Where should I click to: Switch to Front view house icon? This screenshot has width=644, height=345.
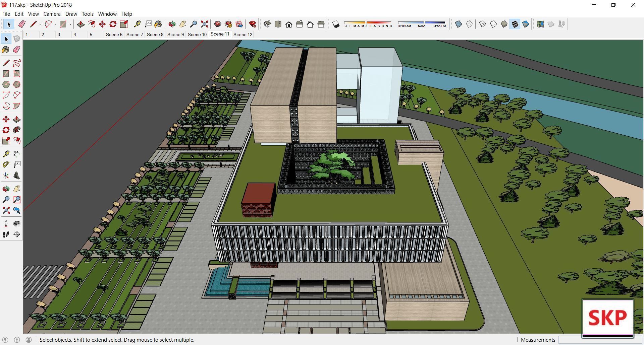pyautogui.click(x=289, y=24)
